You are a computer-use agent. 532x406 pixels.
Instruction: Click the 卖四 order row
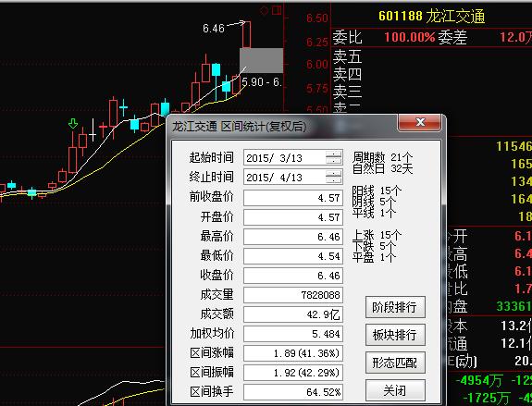tap(347, 74)
